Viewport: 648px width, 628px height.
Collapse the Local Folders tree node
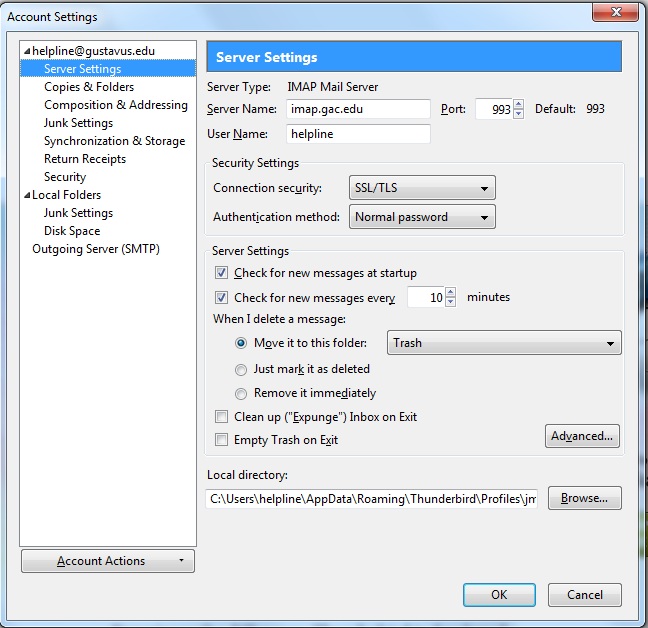point(27,195)
